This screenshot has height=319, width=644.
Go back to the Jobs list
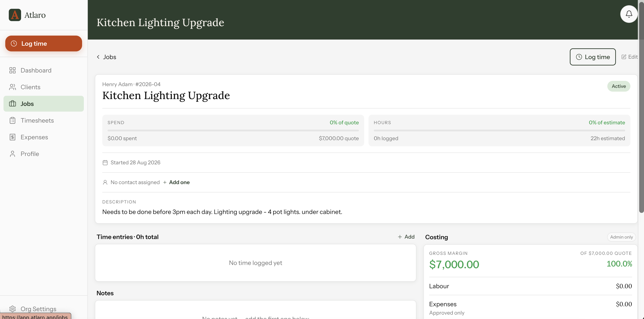tap(106, 57)
